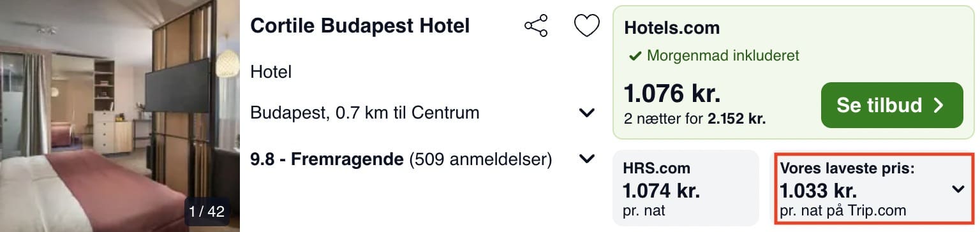The image size is (980, 232).
Task: Open the lowest price dropdown arrow
Action: pyautogui.click(x=958, y=189)
